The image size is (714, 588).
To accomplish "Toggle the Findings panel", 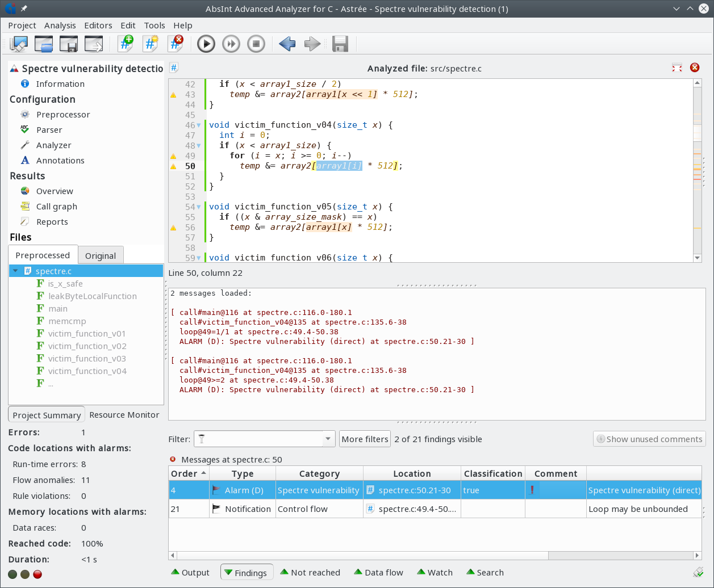I will [x=247, y=572].
